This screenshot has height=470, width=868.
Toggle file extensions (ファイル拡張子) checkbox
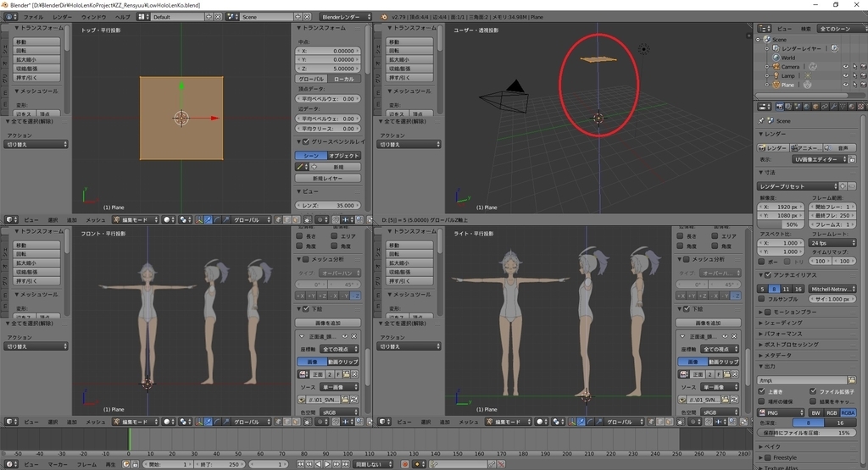coord(813,391)
